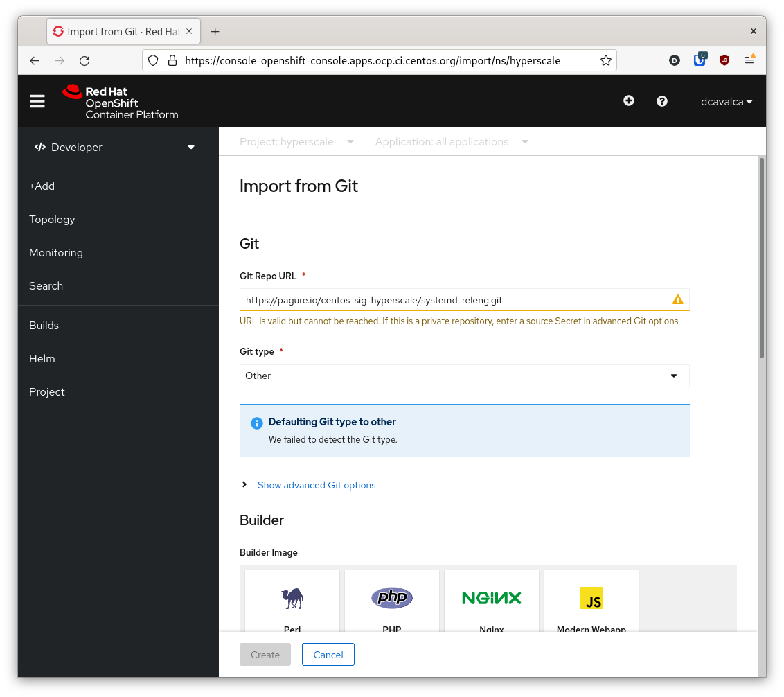784x697 pixels.
Task: Open the Application: all applications dropdown
Action: 452,141
